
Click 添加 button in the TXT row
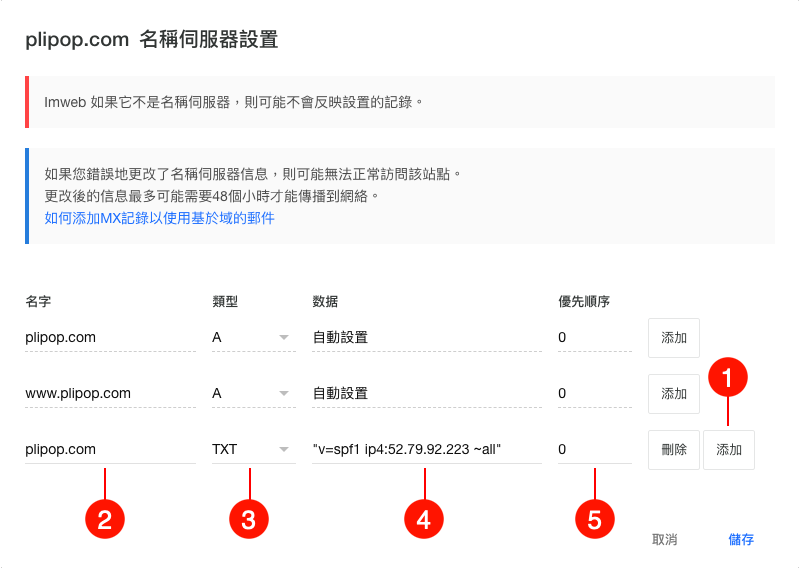coord(729,450)
